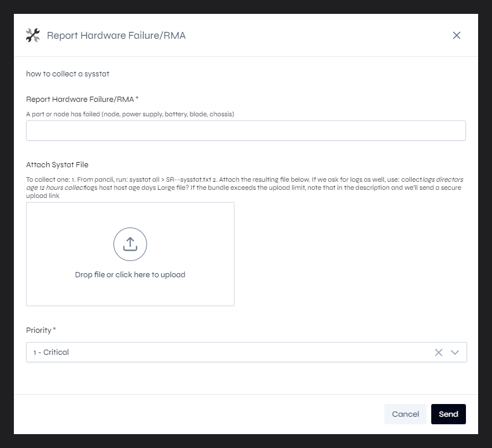Click the 'Report Hardware Failure/RMA *' field label

point(82,100)
